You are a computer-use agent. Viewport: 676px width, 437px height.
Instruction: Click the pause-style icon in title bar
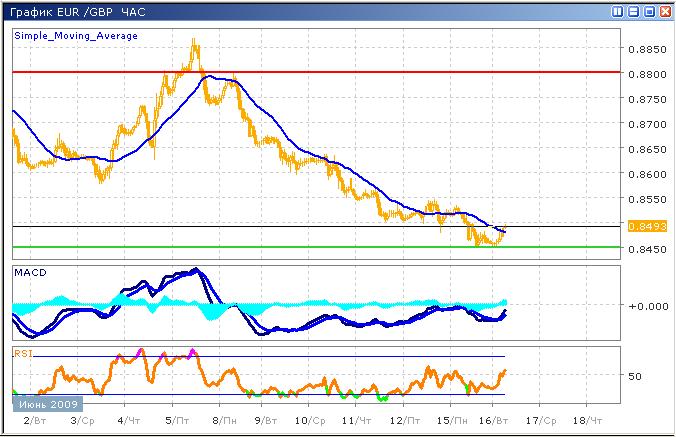tap(618, 11)
